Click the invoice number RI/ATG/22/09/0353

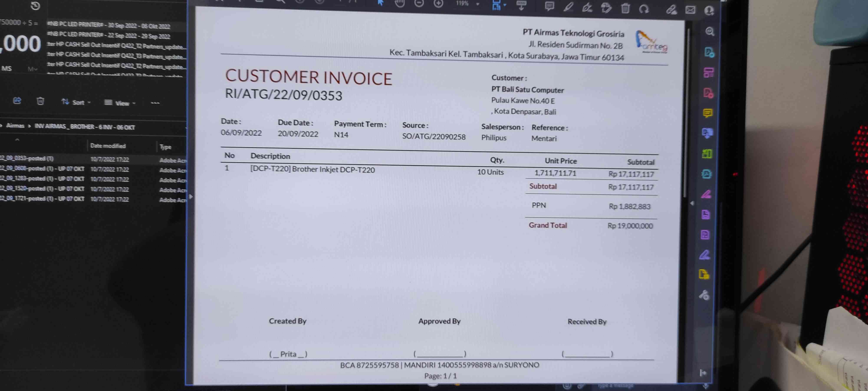click(284, 95)
